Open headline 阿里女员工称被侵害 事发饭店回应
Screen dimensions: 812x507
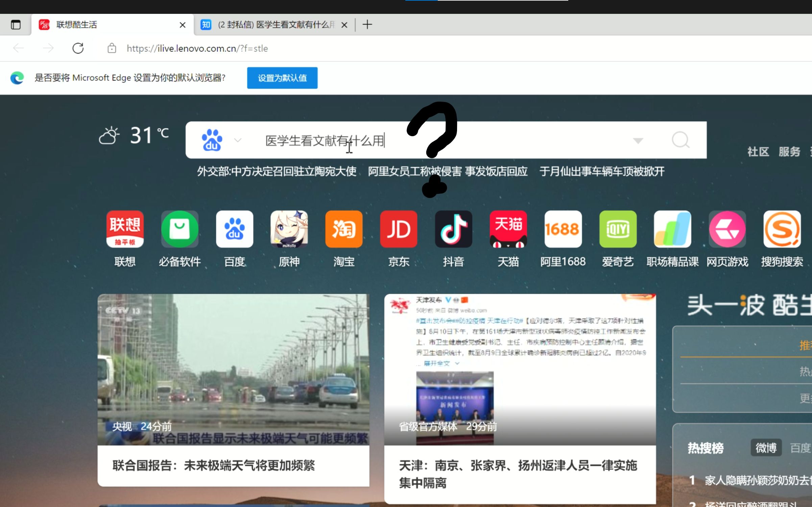coord(448,171)
